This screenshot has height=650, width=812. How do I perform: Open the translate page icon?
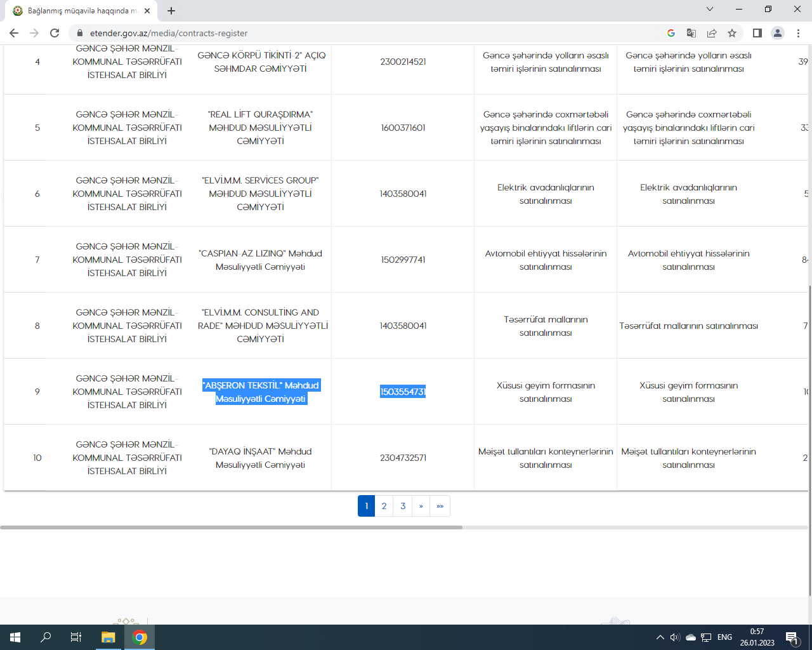[x=691, y=33]
